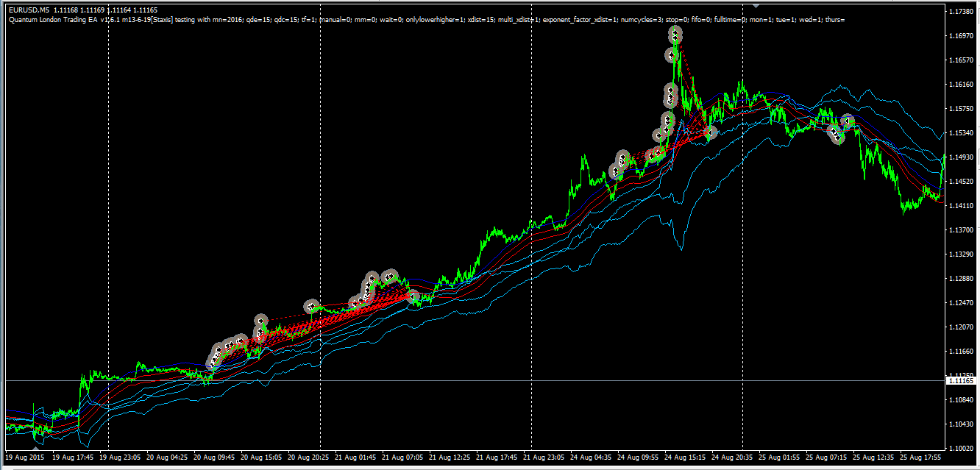Click price scale label 1.10020
Image resolution: width=980 pixels, height=470 pixels.
click(961, 449)
